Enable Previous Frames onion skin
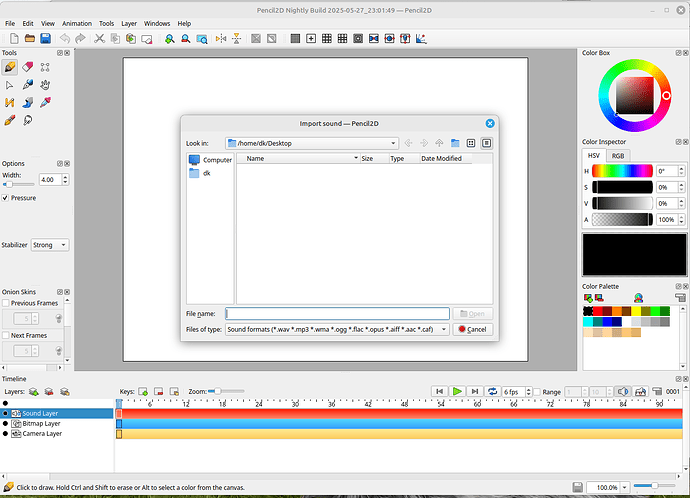This screenshot has height=498, width=690. (x=6, y=303)
